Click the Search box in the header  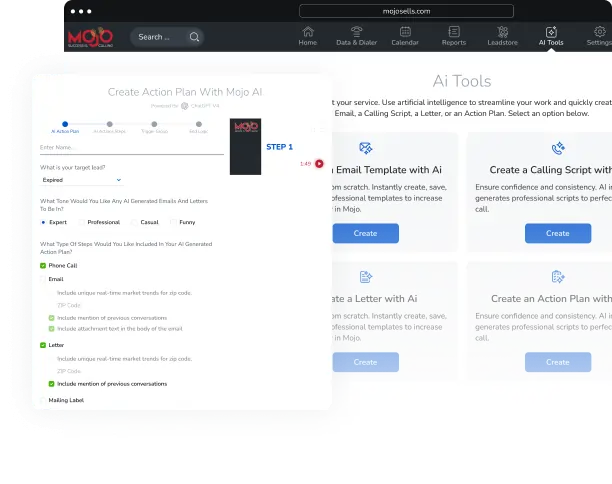point(167,37)
